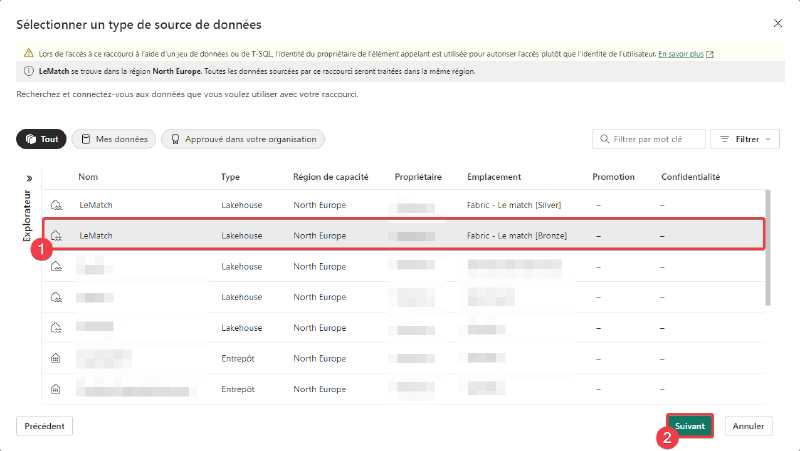Switch to Mes données tab
This screenshot has height=451, width=800.
[114, 139]
